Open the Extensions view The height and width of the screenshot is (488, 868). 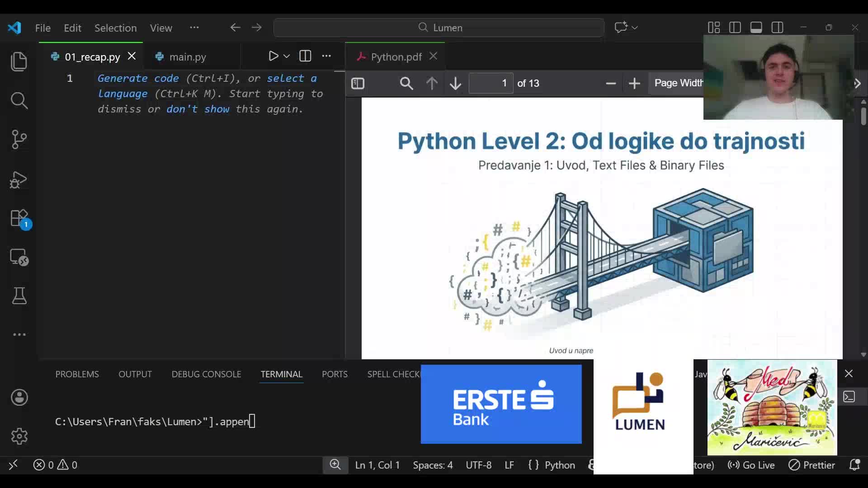(x=19, y=219)
